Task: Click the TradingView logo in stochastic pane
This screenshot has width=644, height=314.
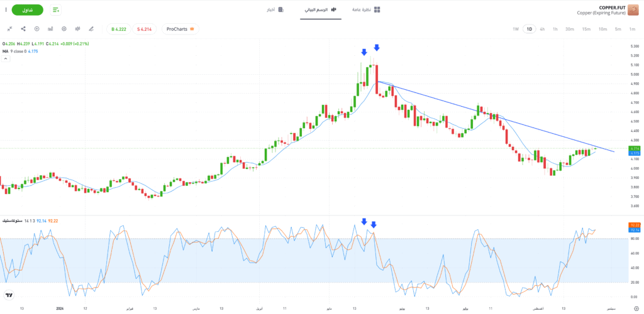Action: tap(9, 295)
